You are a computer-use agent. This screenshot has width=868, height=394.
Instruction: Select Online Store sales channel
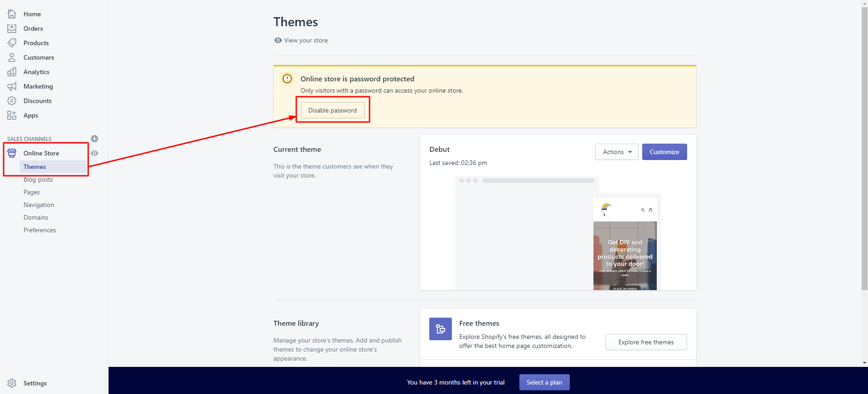click(41, 153)
